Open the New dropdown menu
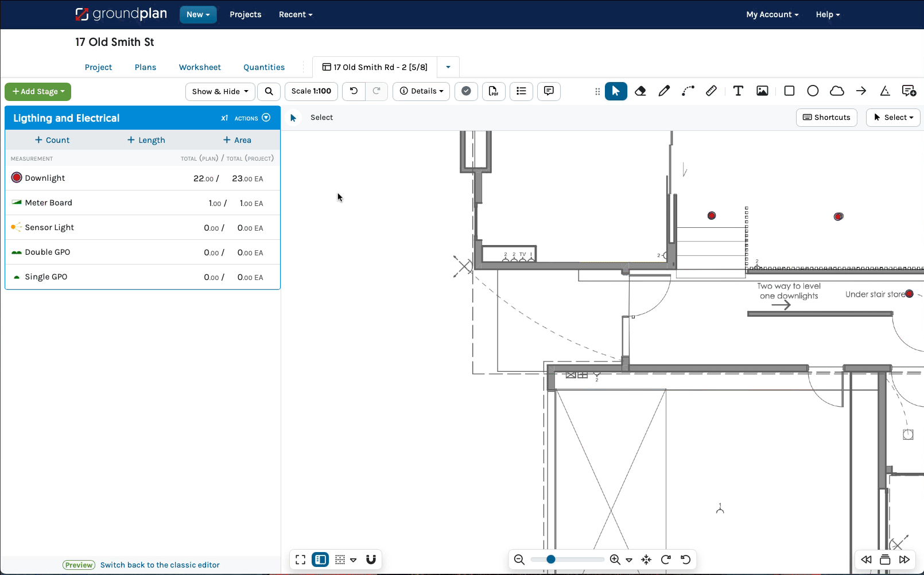The width and height of the screenshot is (924, 575). (x=198, y=14)
